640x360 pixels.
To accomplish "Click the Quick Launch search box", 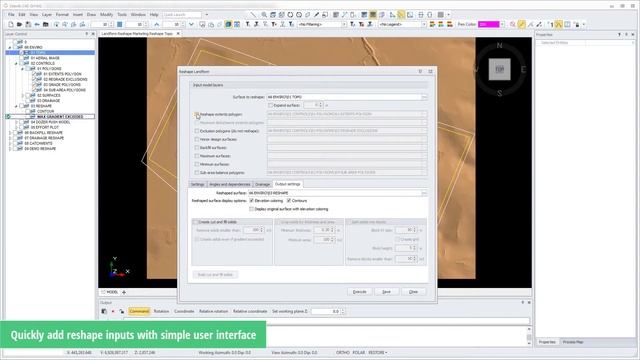I will point(182,15).
